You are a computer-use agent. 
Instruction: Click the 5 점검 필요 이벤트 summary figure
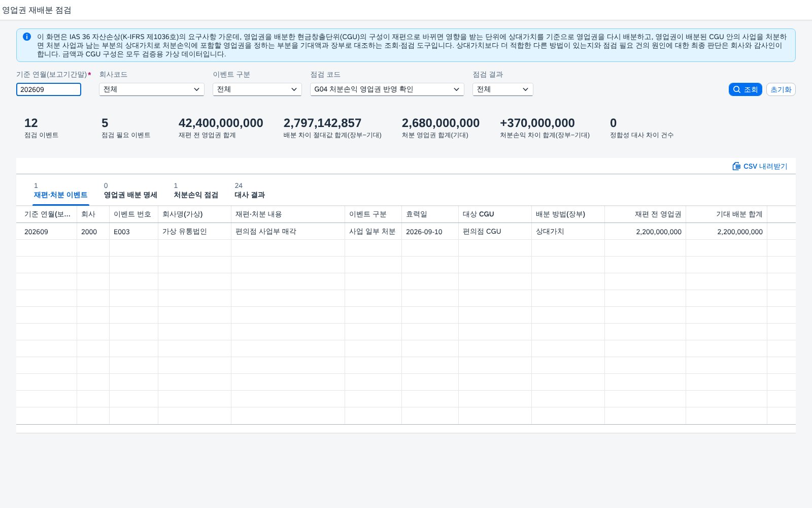(x=105, y=123)
